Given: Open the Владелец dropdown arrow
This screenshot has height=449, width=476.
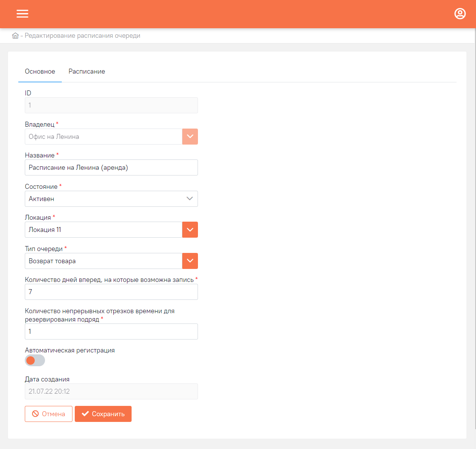Looking at the screenshot, I should [x=190, y=137].
